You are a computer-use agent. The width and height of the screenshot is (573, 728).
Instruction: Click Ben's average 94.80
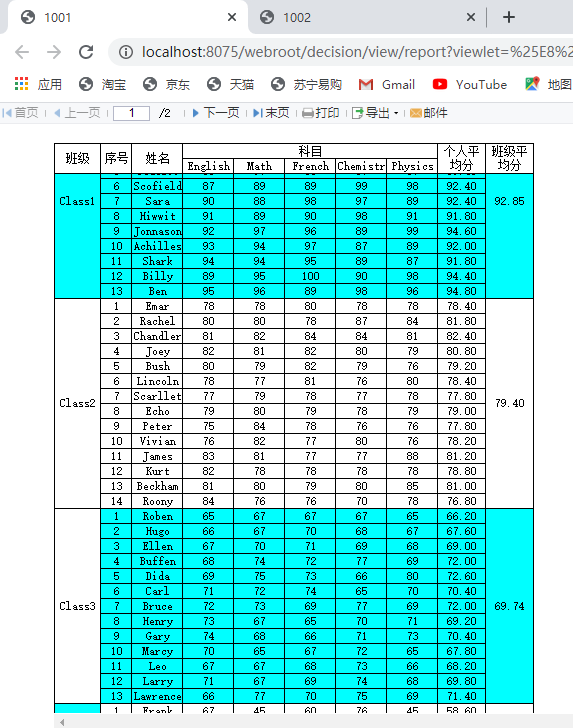462,291
